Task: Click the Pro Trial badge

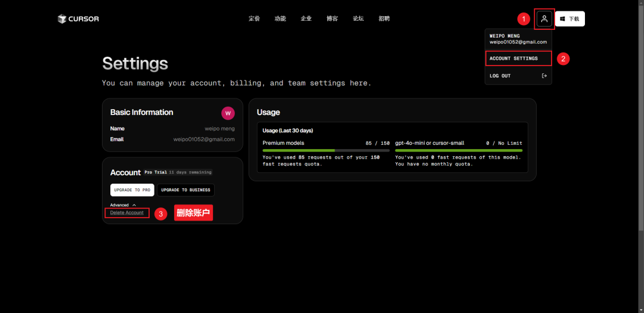Action: [x=156, y=172]
